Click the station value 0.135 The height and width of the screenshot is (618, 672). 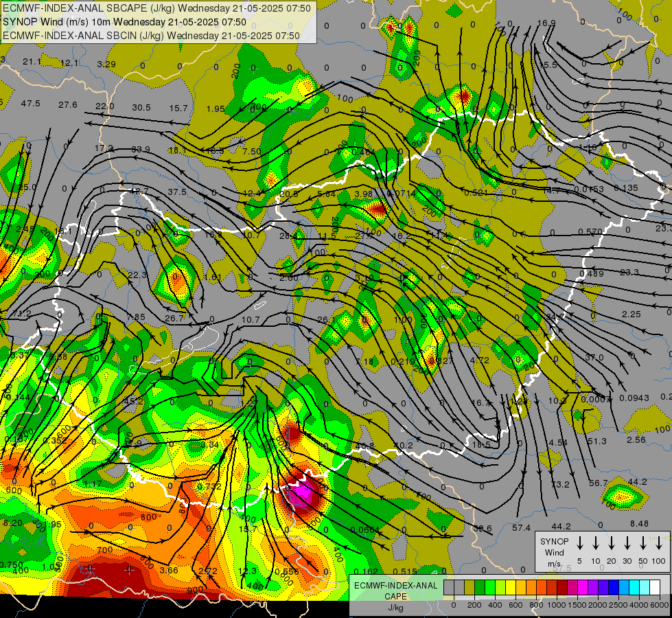pos(626,188)
